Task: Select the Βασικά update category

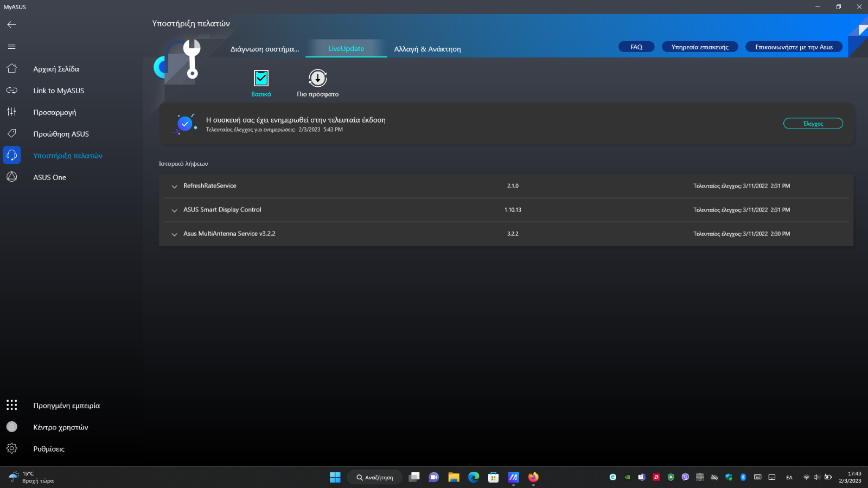Action: (261, 83)
